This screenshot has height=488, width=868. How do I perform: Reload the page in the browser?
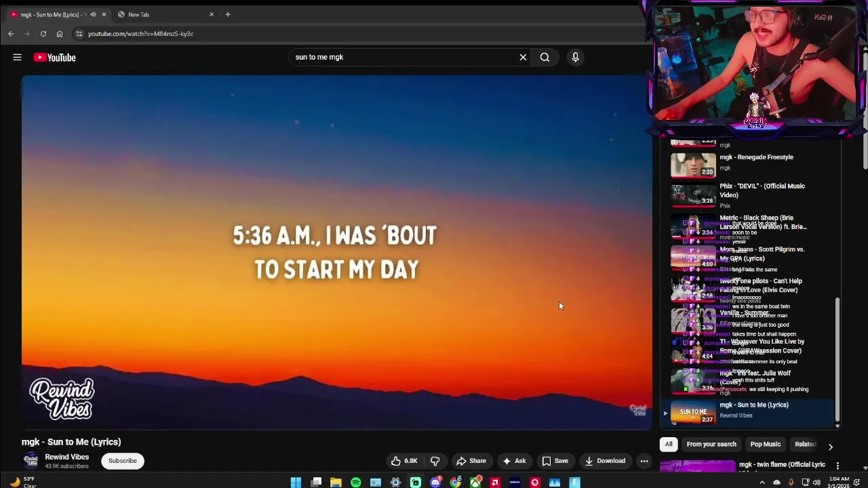coord(43,34)
